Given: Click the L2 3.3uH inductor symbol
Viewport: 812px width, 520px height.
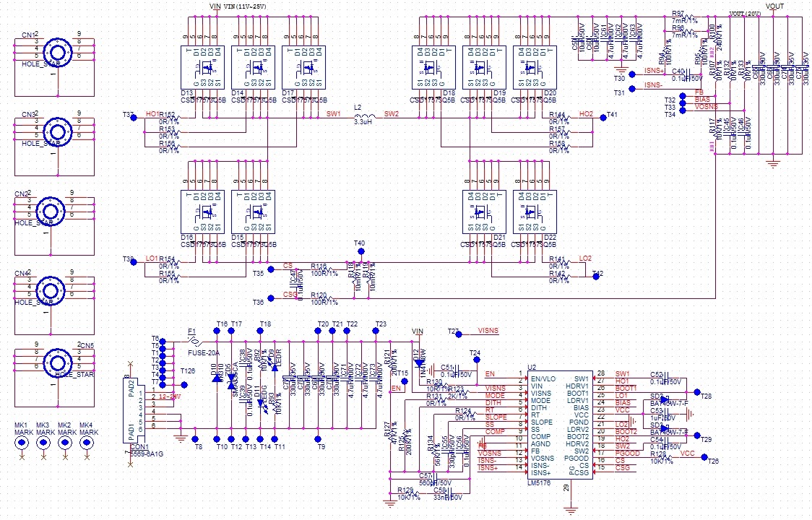Looking at the screenshot, I should tap(364, 116).
